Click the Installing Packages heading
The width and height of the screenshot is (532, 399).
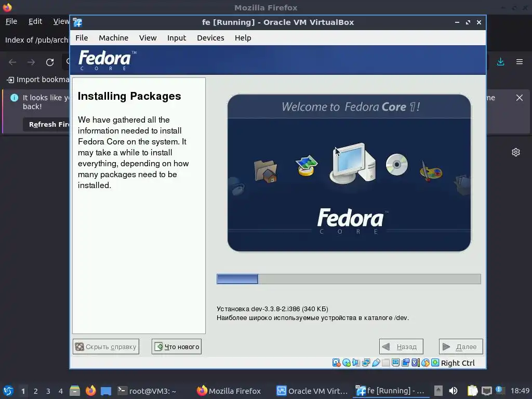tap(129, 96)
